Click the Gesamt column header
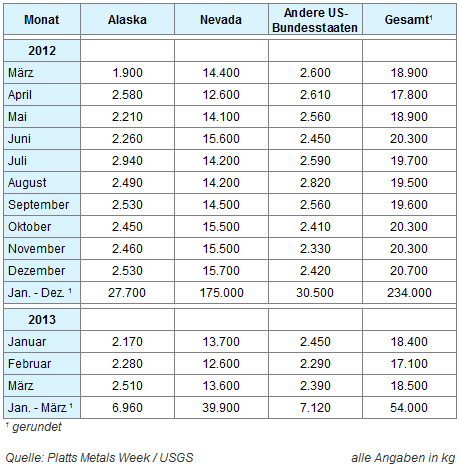 tap(409, 19)
